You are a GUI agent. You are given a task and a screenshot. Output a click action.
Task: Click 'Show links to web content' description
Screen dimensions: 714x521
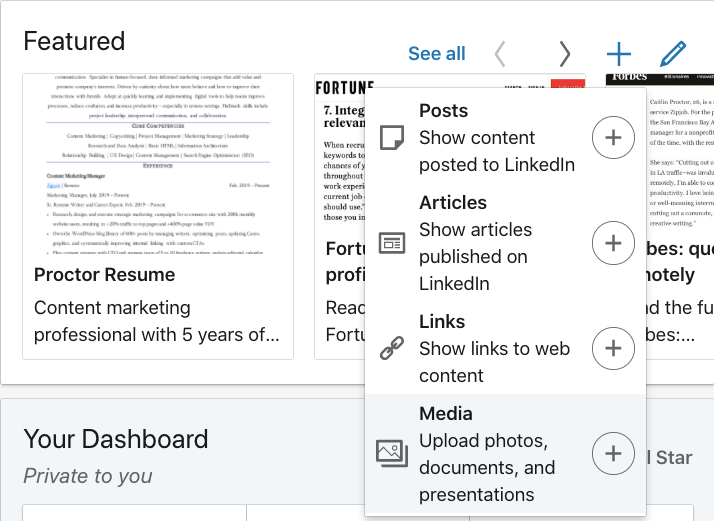(495, 362)
